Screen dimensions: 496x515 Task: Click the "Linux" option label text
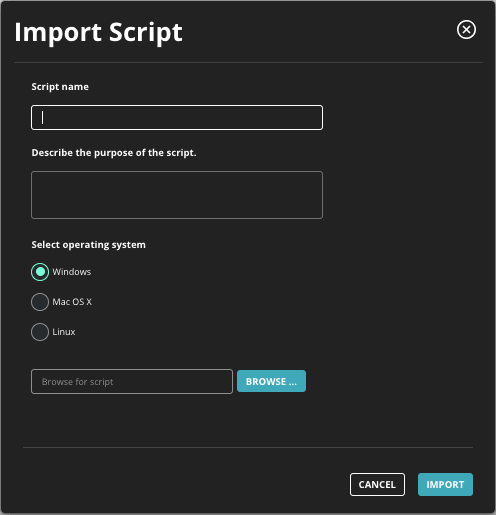click(64, 332)
